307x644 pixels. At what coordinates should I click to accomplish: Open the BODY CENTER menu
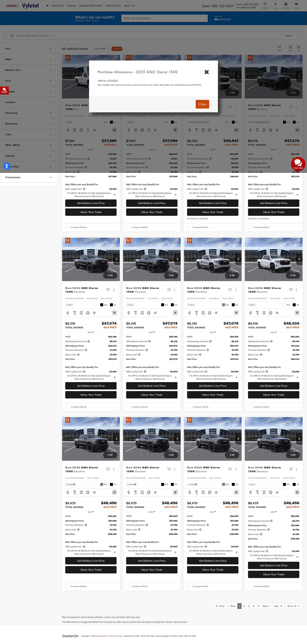click(113, 6)
